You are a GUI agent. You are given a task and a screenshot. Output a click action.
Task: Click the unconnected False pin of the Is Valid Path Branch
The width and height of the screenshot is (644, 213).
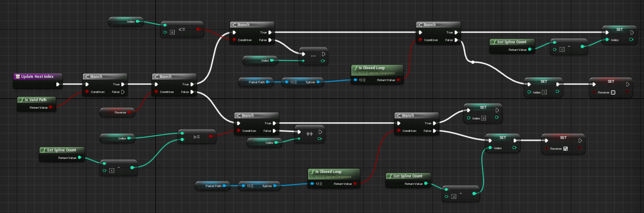(122, 92)
